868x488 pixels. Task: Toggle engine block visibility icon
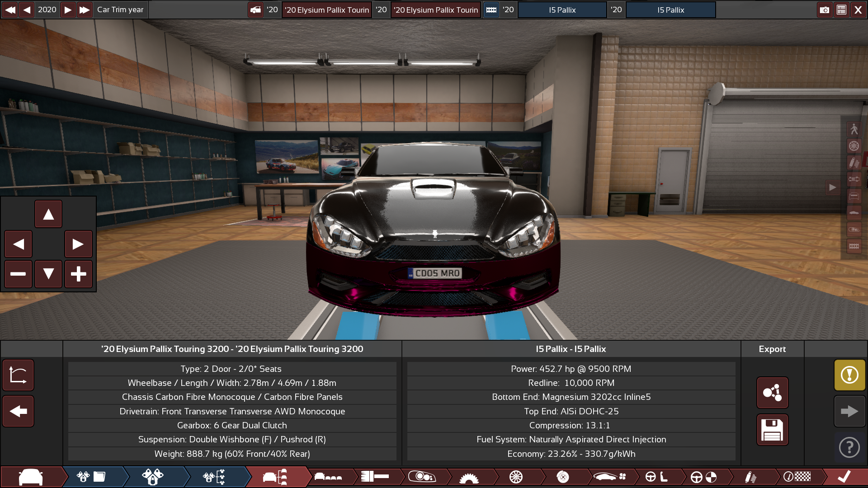854,246
